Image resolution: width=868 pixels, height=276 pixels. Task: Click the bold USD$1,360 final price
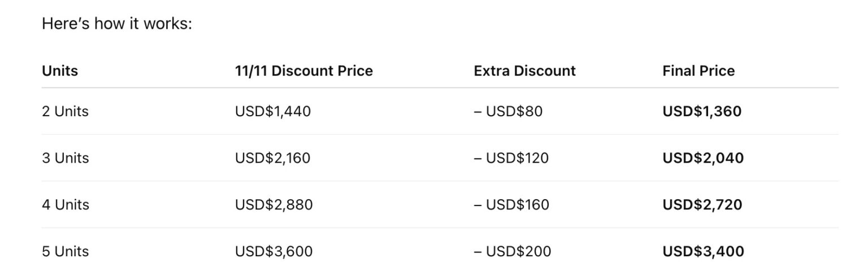click(701, 112)
